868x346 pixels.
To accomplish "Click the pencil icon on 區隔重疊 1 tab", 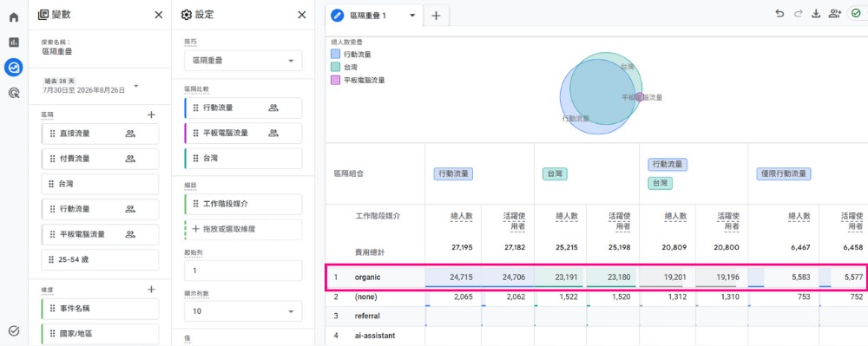I will (337, 16).
